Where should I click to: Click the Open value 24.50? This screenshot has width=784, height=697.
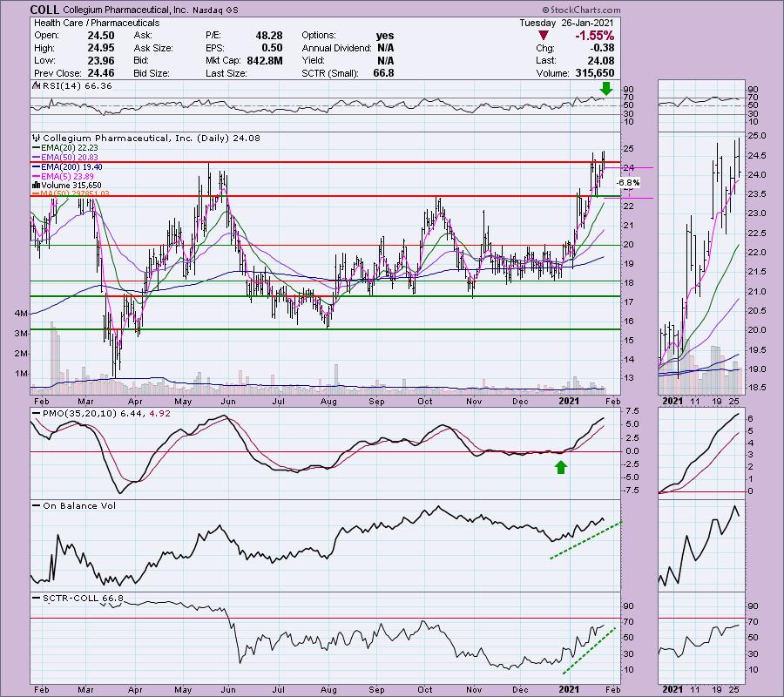[x=102, y=36]
